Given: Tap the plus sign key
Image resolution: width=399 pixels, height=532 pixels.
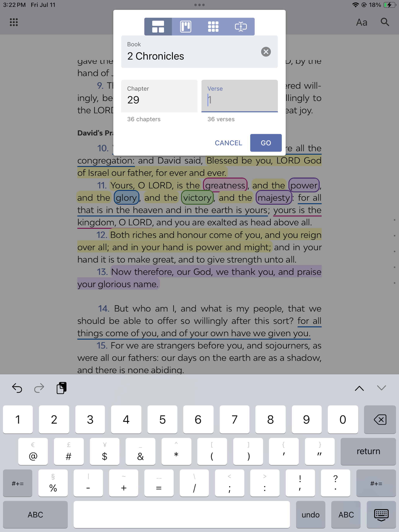Looking at the screenshot, I should click(x=124, y=483).
